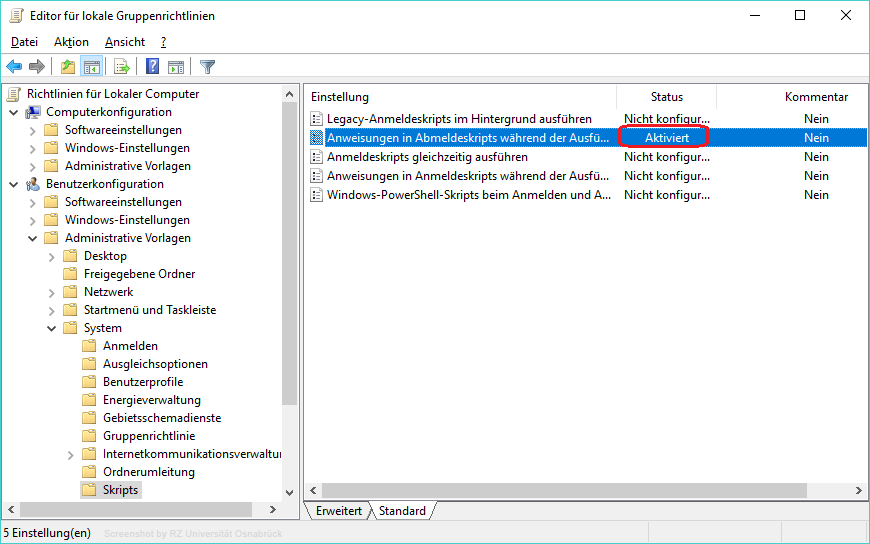Screen dimensions: 870x544
Task: Click the Forward arrow in toolbar
Action: 37,67
